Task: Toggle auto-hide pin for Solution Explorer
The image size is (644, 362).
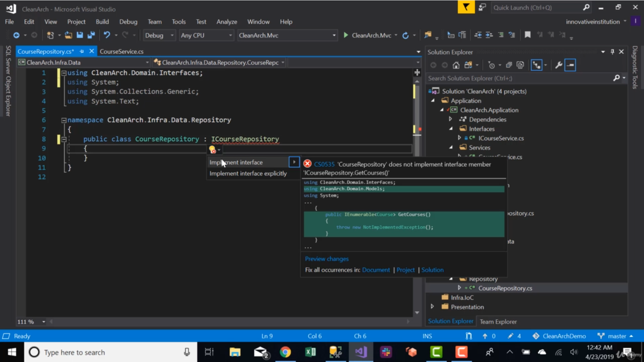Action: (612, 52)
